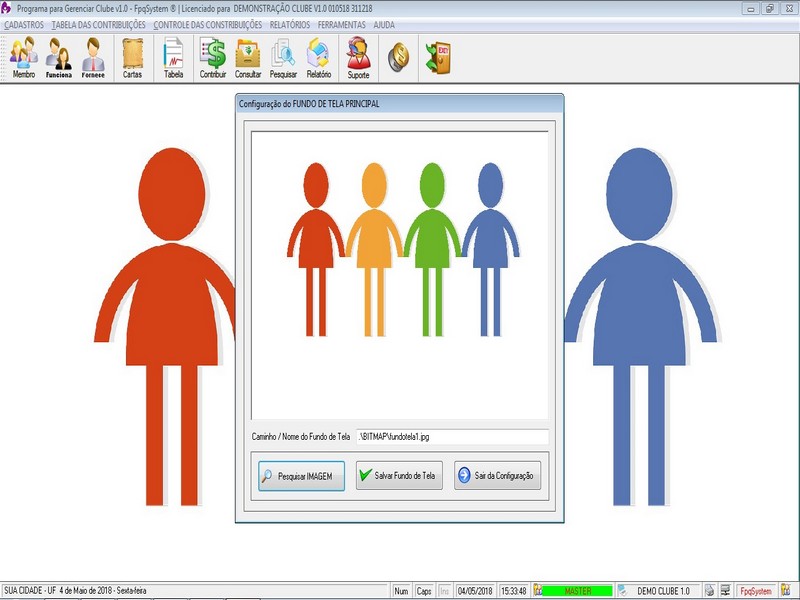
Task: Open the FERRAMENTAS menu
Action: 341,25
